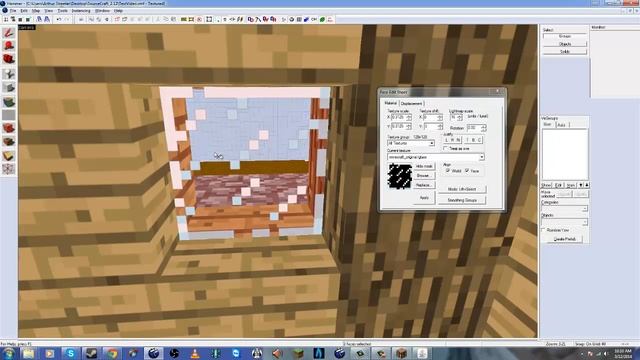Click the Smoothing Groups button

click(462, 200)
